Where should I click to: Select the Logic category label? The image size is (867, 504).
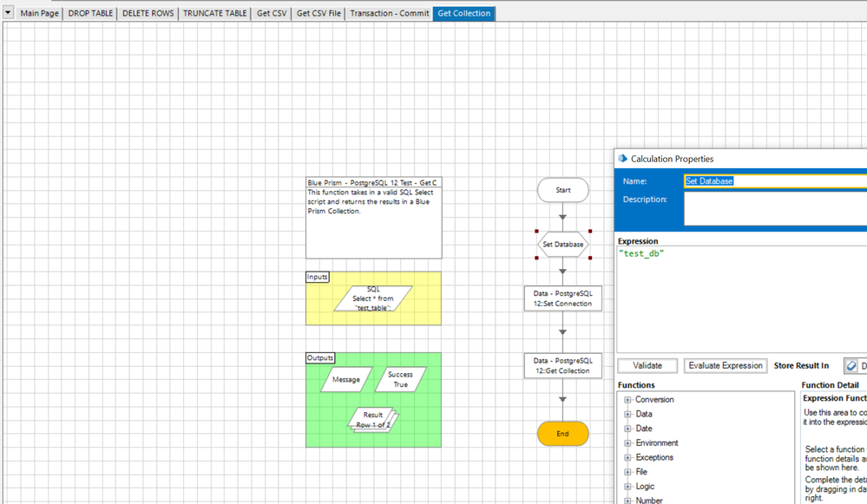[645, 487]
